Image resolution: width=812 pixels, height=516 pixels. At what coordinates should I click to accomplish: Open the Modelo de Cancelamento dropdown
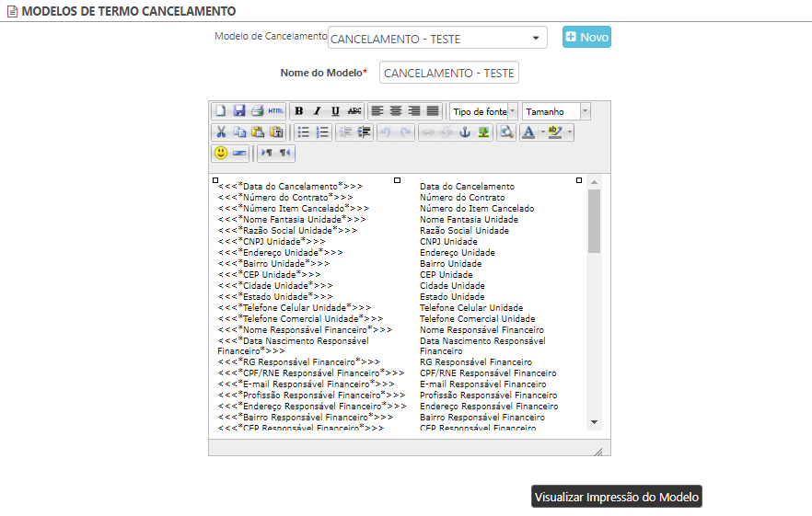437,38
